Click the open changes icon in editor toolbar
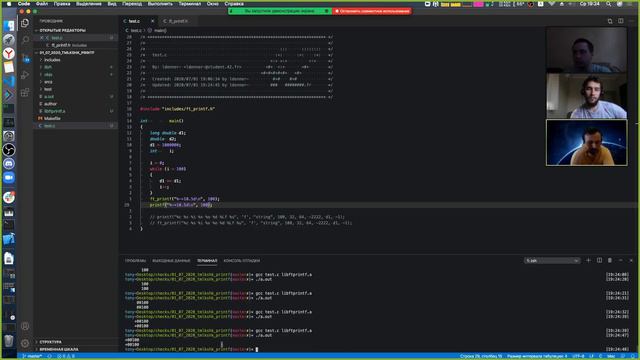This screenshot has height=360, width=640. [610, 21]
